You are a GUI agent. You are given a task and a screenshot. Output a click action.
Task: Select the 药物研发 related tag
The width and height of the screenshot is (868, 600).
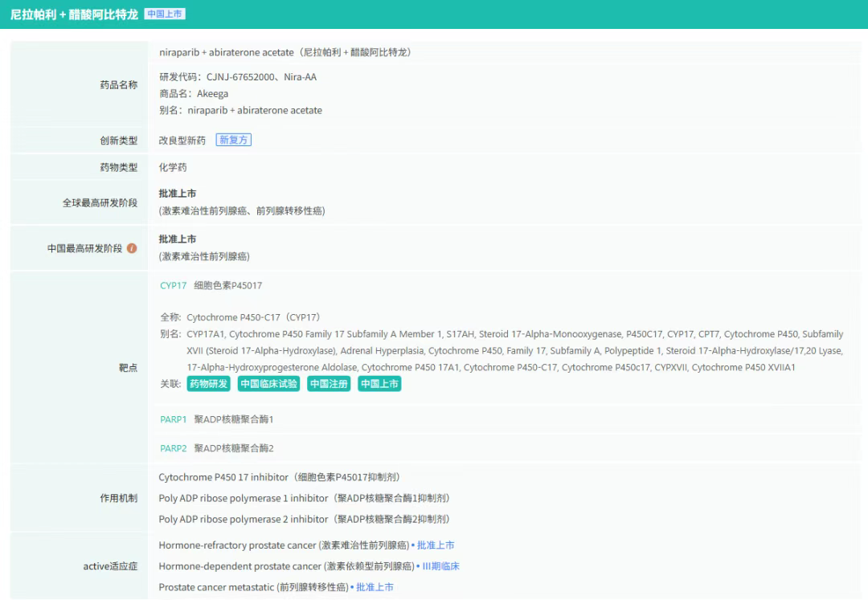point(209,384)
